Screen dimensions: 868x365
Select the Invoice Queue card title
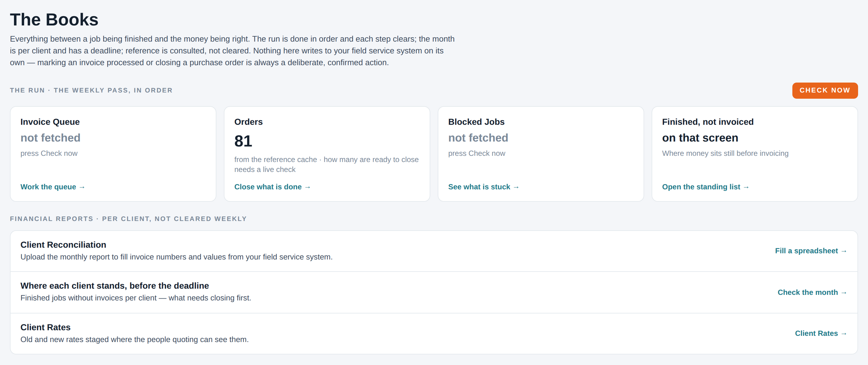[50, 122]
